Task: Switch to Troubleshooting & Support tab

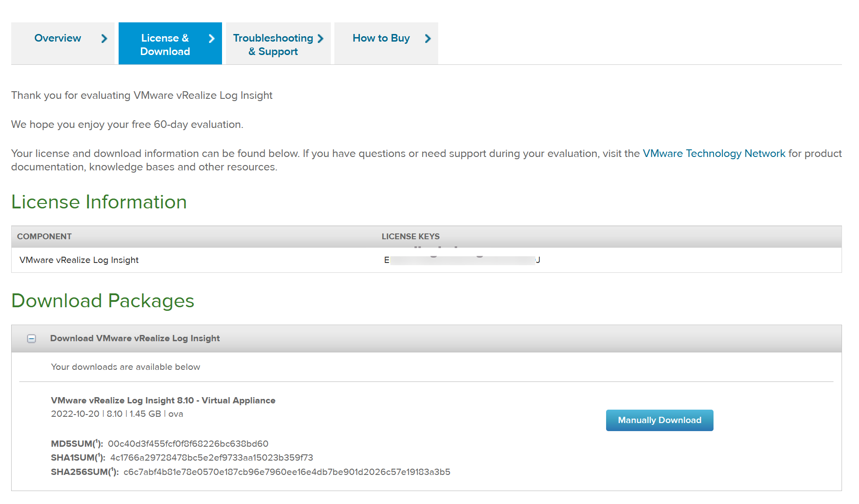Action: click(273, 44)
